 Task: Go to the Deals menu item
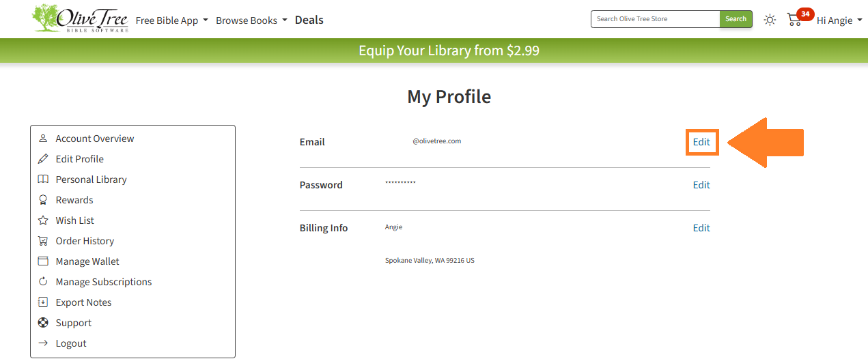click(309, 20)
